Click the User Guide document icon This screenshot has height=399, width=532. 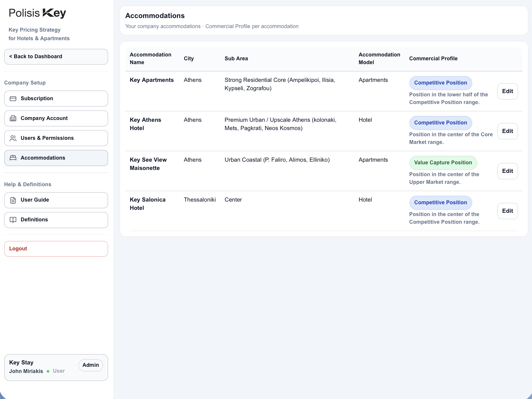tap(13, 200)
